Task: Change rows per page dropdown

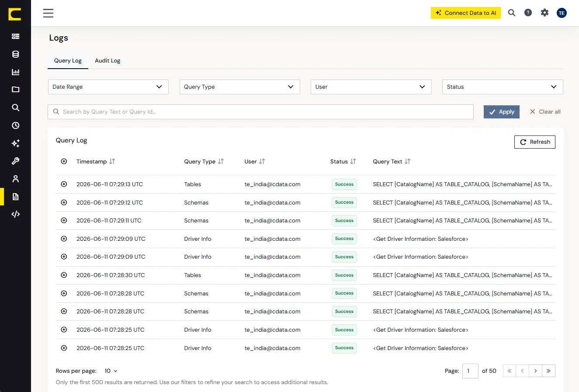Action: (111, 371)
